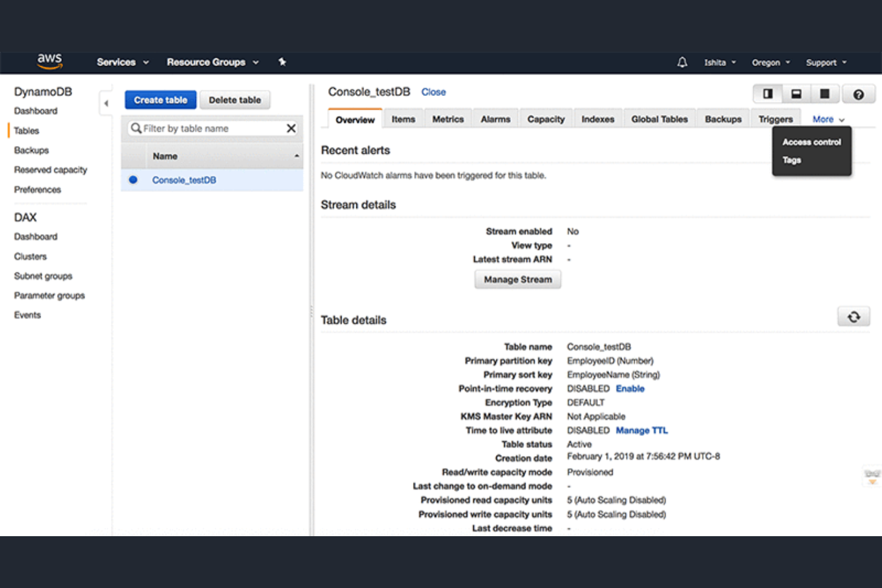
Task: Open Events in sidebar
Action: pos(27,315)
